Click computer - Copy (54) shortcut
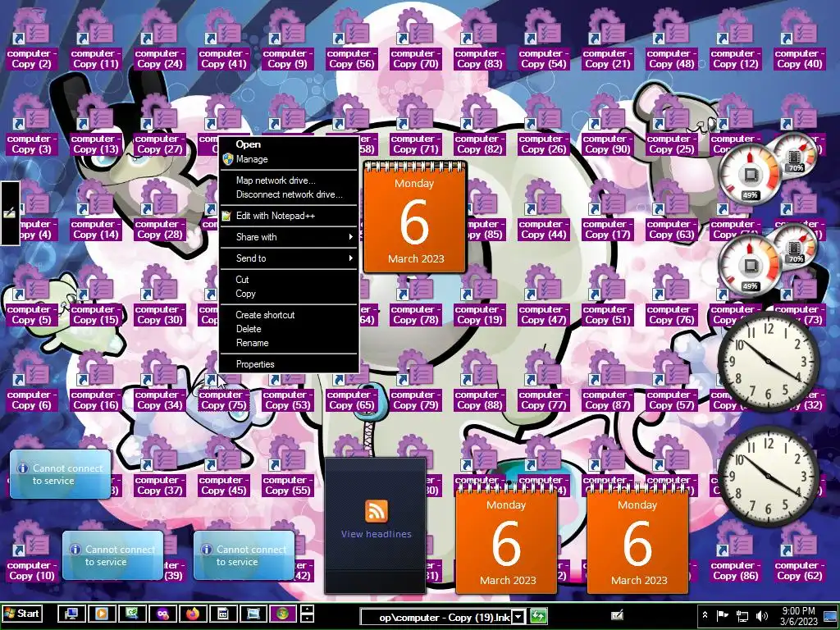Viewport: 840px width, 630px height. click(543, 40)
